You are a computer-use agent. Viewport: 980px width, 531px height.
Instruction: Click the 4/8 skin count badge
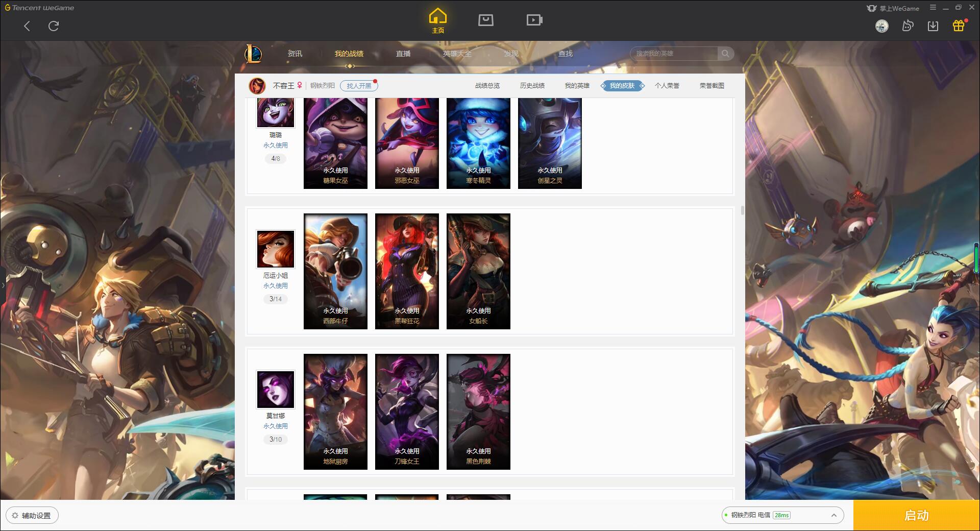[x=276, y=159]
